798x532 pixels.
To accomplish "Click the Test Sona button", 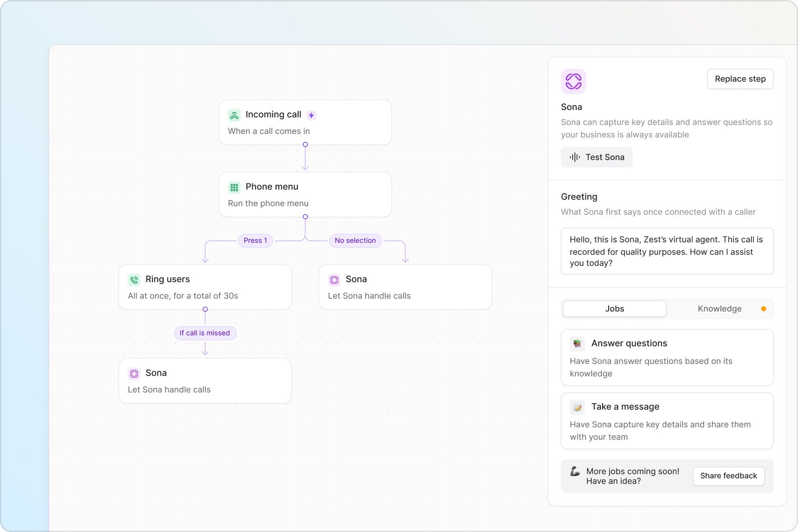I will [597, 157].
